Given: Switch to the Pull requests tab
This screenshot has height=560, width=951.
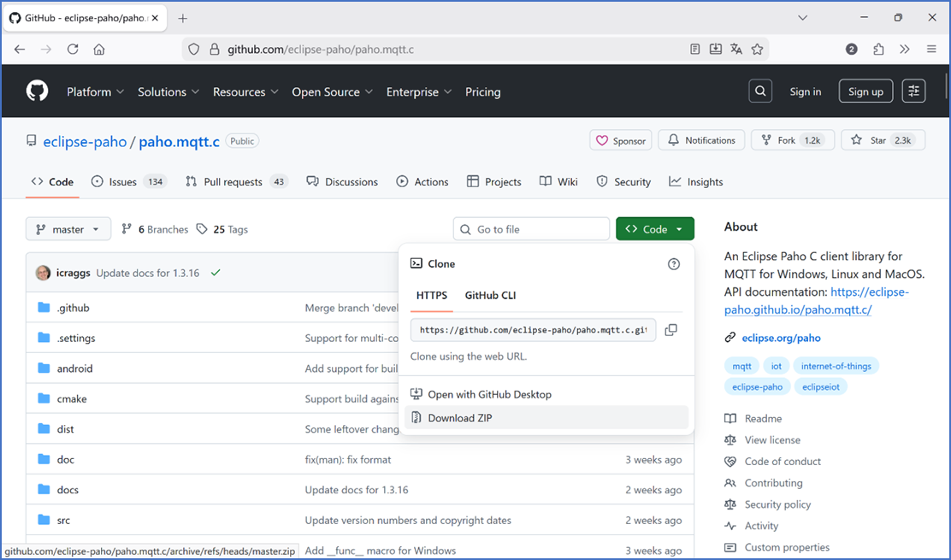Looking at the screenshot, I should click(x=237, y=182).
